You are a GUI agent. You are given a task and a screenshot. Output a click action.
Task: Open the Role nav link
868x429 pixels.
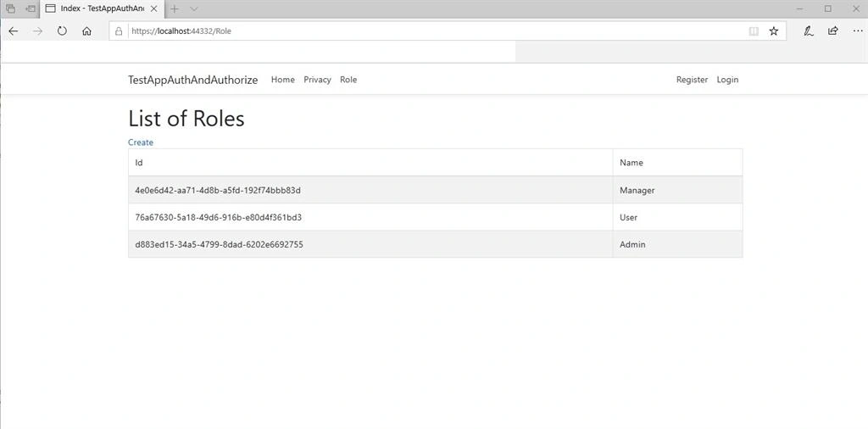348,80
